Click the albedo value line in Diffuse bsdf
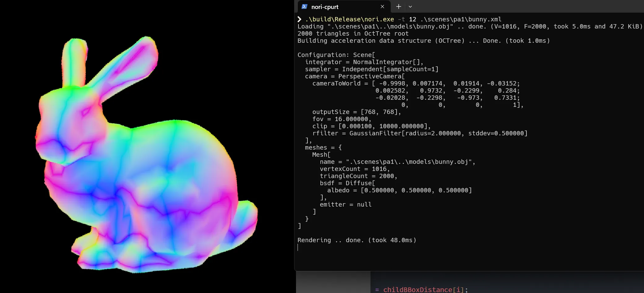This screenshot has width=644, height=293. 399,190
